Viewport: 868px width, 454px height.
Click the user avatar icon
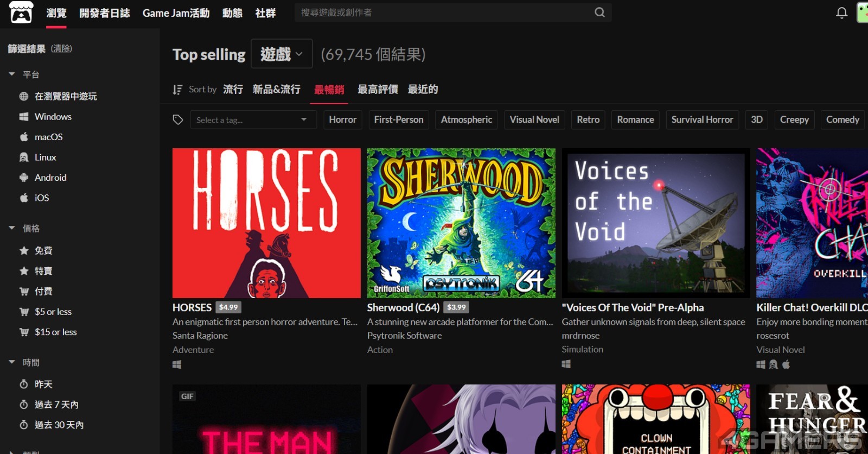pyautogui.click(x=862, y=12)
